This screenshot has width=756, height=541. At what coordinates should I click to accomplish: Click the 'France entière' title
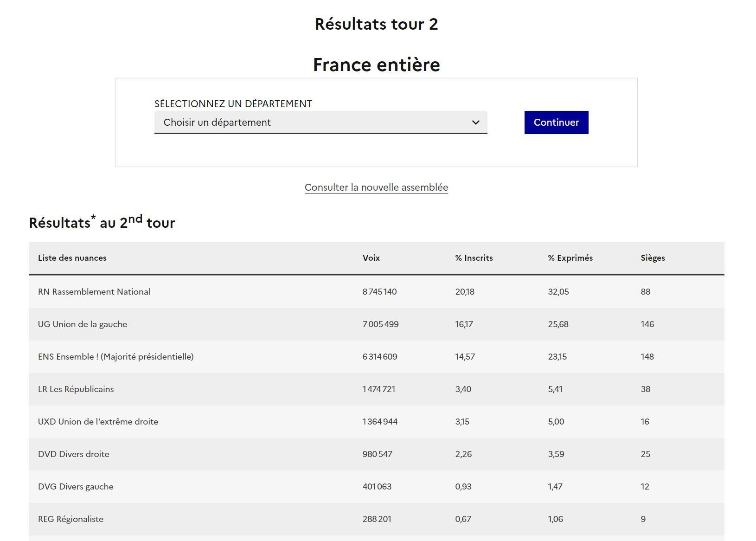376,64
